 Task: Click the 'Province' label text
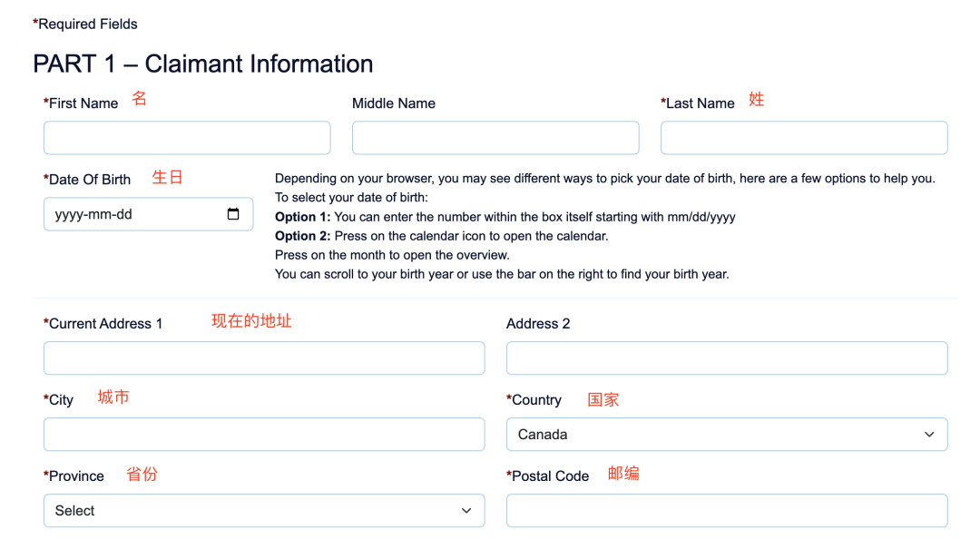tap(76, 476)
